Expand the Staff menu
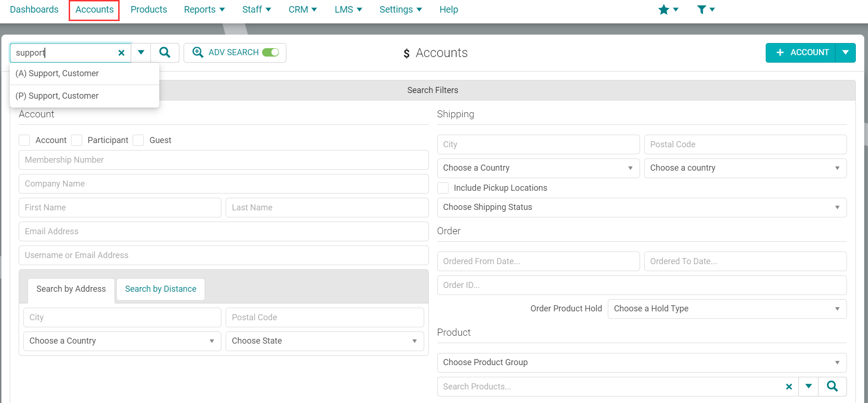The height and width of the screenshot is (403, 868). coord(256,9)
